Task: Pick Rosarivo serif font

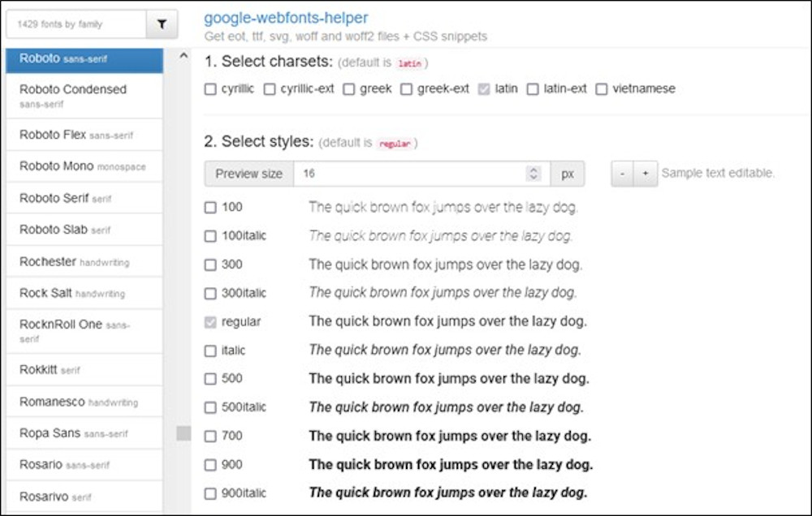Action: (84, 497)
